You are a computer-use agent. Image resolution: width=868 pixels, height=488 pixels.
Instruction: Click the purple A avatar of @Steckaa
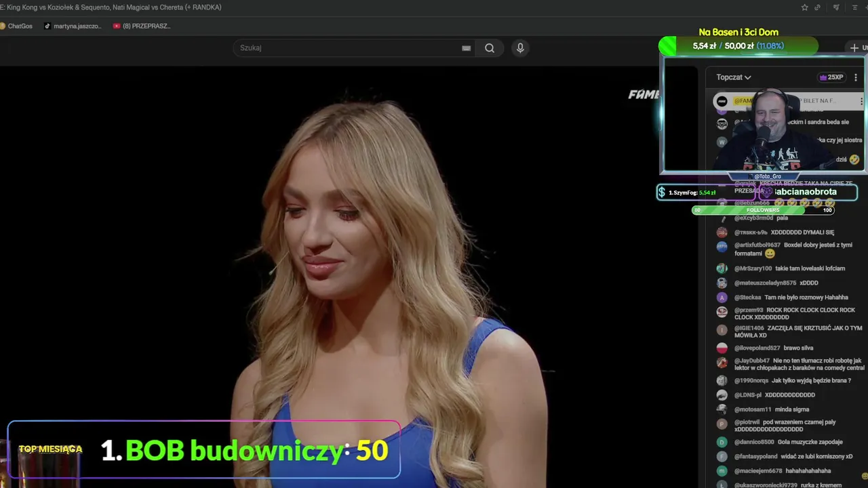[x=722, y=298]
